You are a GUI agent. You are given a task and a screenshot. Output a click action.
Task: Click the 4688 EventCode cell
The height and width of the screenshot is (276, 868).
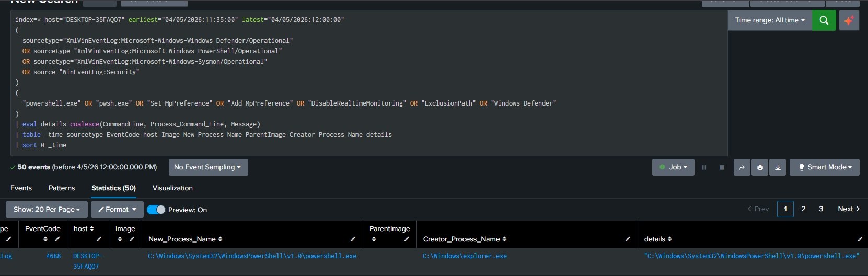click(x=53, y=256)
